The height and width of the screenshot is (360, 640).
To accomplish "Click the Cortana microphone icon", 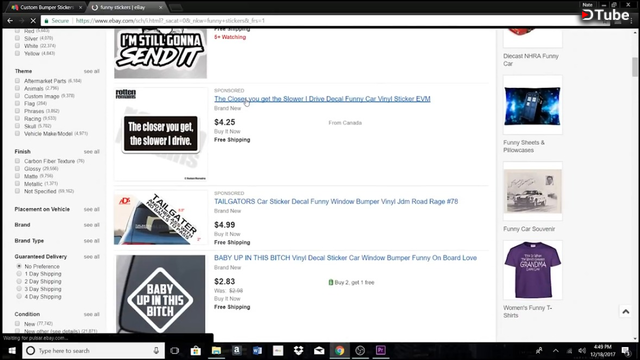I will tap(156, 351).
